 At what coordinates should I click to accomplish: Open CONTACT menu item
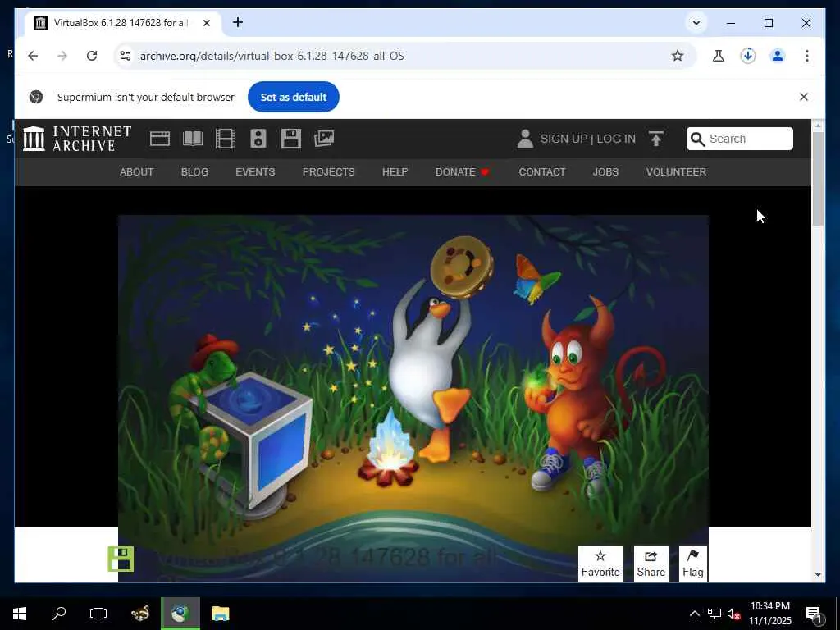pos(542,172)
